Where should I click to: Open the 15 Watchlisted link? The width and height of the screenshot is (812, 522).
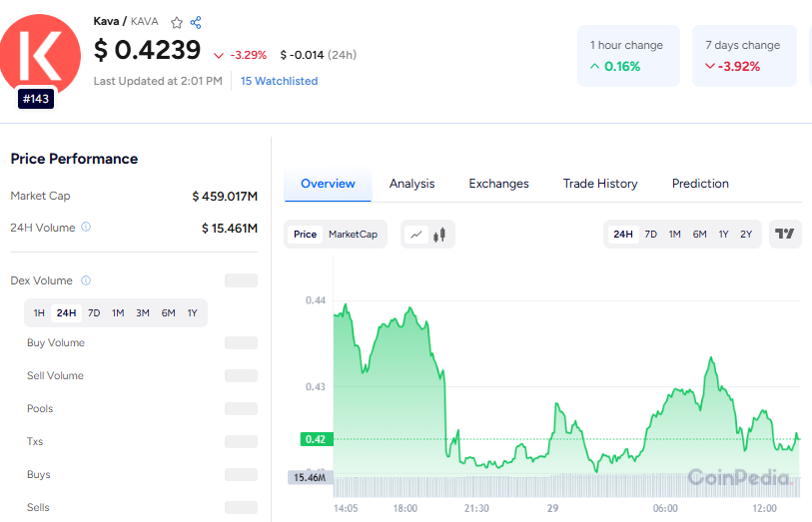click(279, 81)
